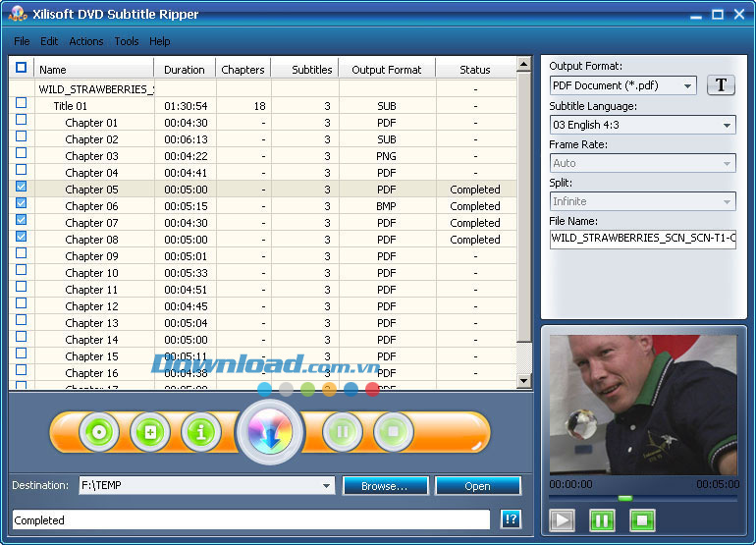Screen dimensions: 756x545
Task: Click the pause ripping button in toolbar
Action: coord(343,431)
